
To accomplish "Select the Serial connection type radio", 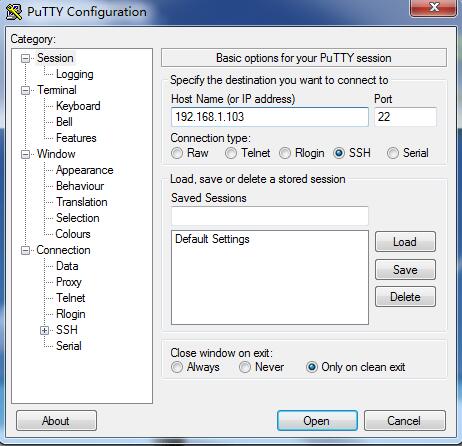I will [393, 153].
